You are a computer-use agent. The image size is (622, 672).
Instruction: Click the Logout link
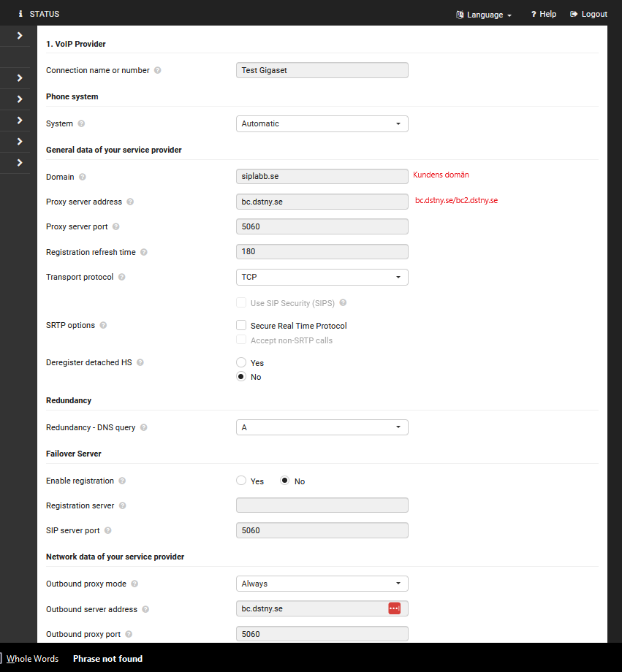(589, 14)
